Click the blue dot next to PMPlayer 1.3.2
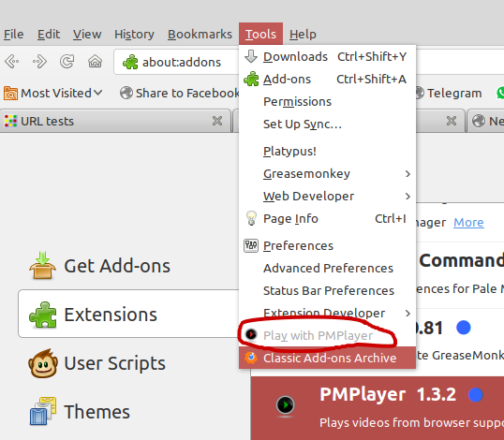 (x=475, y=395)
